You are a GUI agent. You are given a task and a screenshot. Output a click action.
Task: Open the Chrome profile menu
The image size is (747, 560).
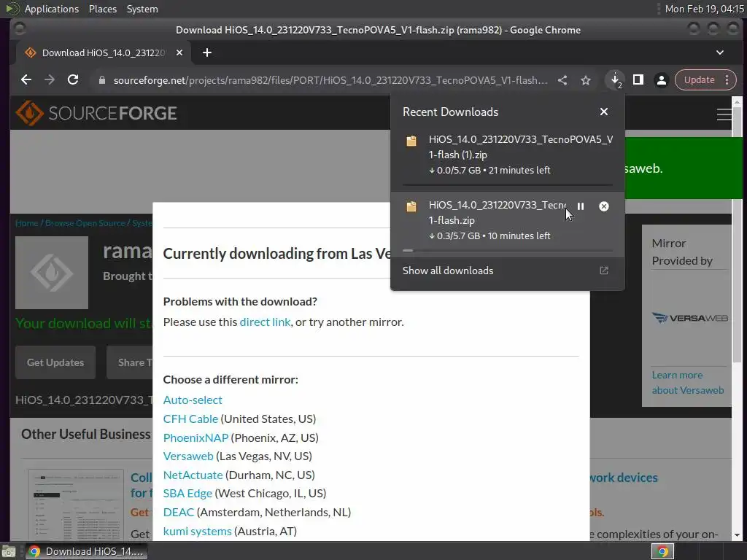click(661, 80)
